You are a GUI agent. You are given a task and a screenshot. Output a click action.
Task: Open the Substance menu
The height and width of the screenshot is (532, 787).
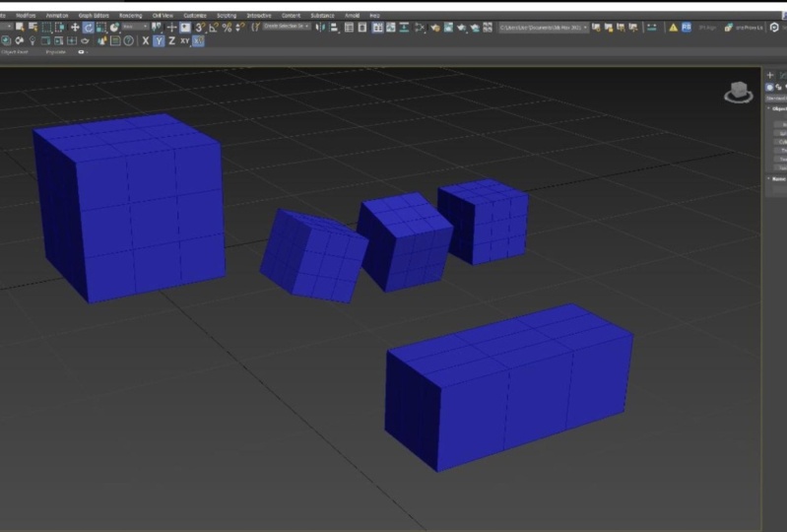click(x=322, y=16)
